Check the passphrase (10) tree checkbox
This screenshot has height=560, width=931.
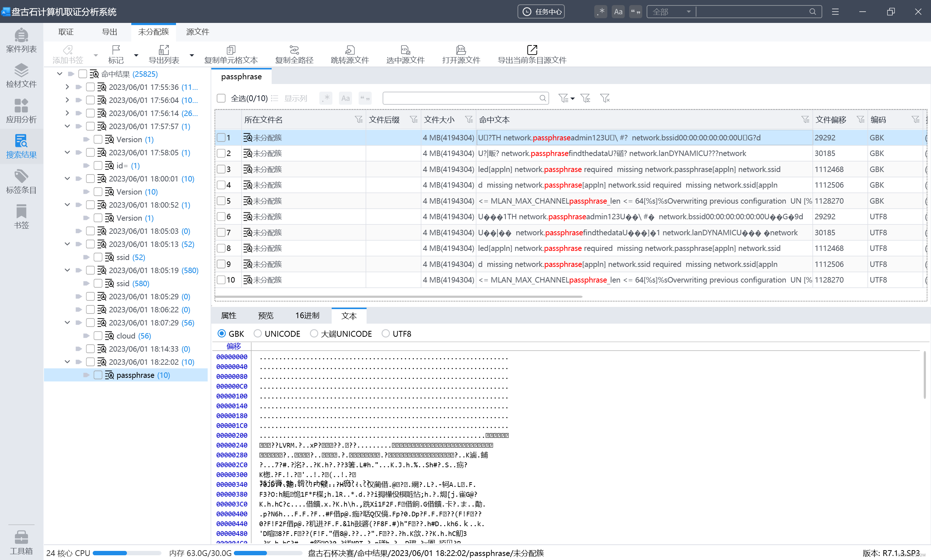point(98,375)
